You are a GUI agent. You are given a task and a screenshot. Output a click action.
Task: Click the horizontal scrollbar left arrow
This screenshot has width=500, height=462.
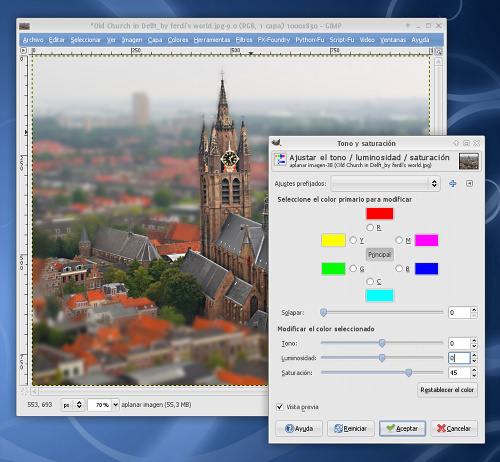(x=35, y=391)
